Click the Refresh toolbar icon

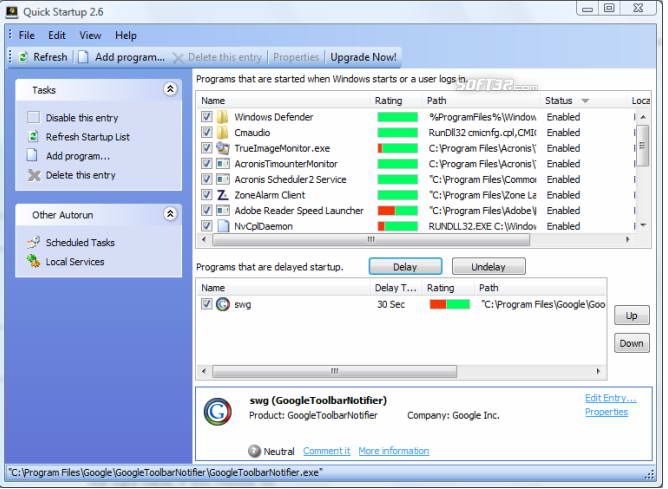point(23,57)
